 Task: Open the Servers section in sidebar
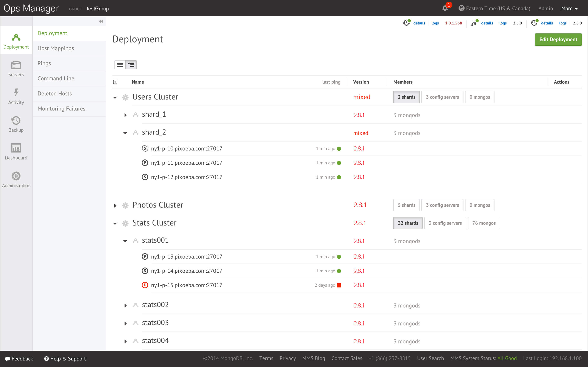(16, 69)
